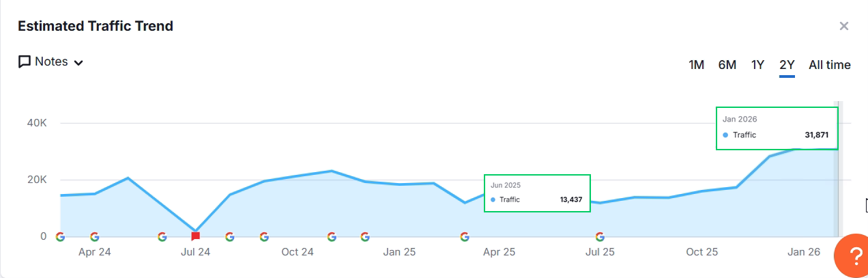Click the Jun 2025 traffic tooltip box
868x278 pixels.
point(536,193)
